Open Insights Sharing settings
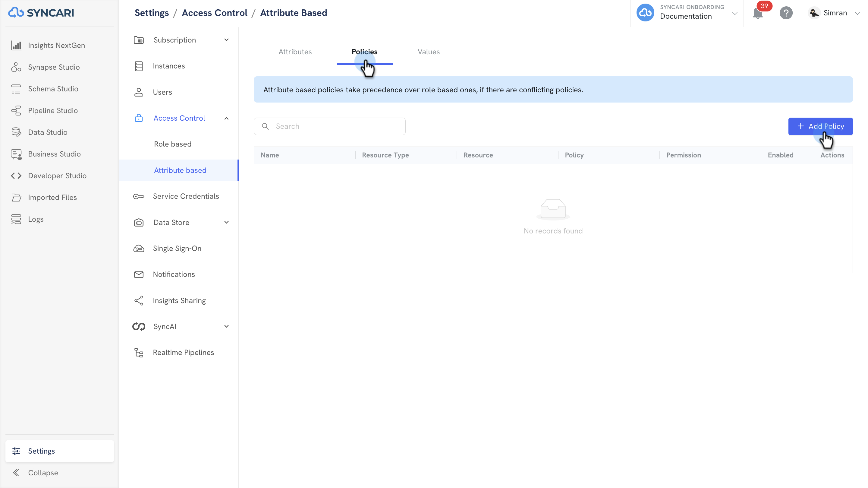Viewport: 868px width, 488px height. (x=179, y=300)
